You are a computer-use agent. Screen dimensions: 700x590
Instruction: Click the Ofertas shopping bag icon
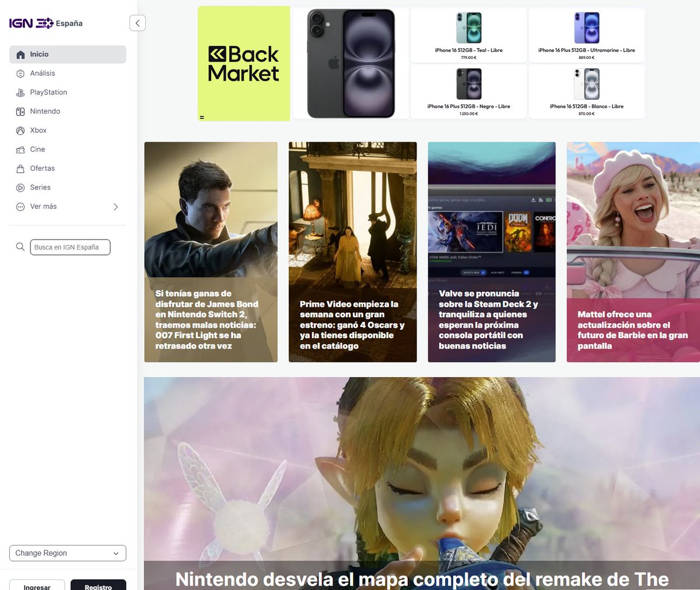(x=20, y=168)
